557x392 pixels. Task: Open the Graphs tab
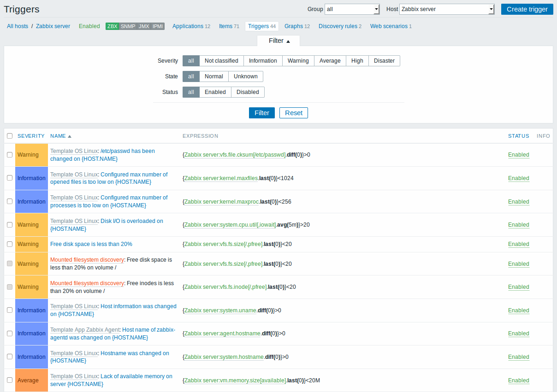tap(297, 26)
